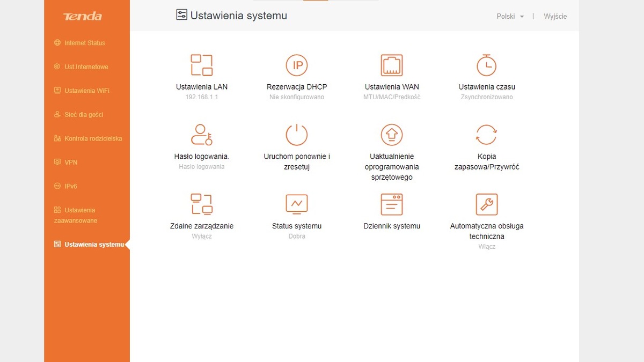
Task: Click the Tenda logo
Action: coord(82,16)
